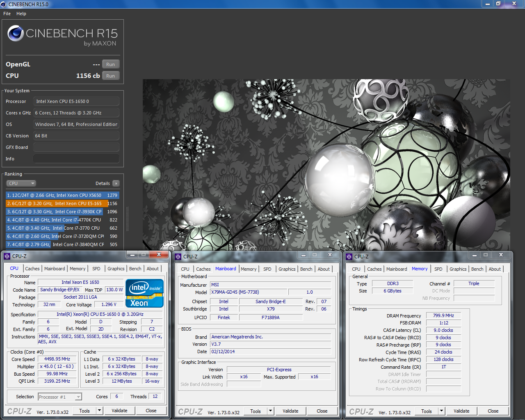
Task: Click Validate in first CPU-Z window
Action: (119, 411)
